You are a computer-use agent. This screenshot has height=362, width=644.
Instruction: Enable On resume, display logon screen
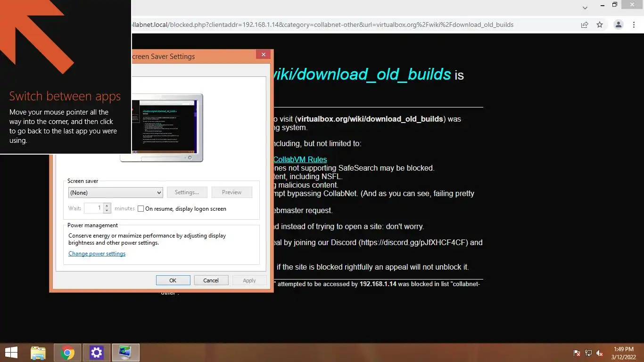(x=140, y=209)
